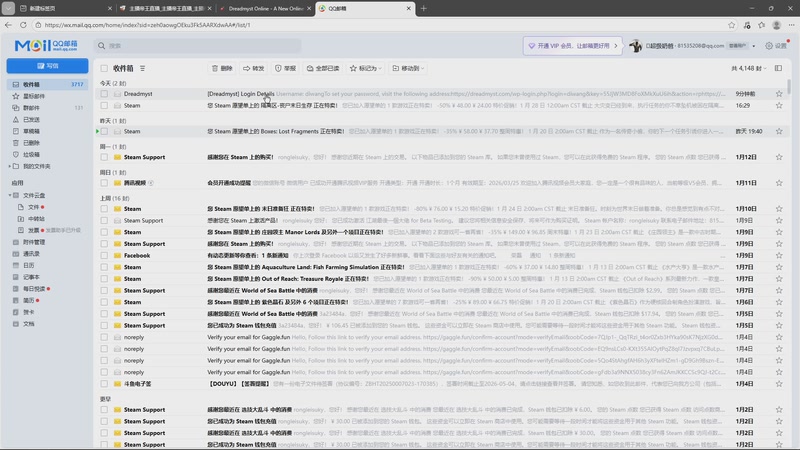Select the checkbox for the Facebook email
The image size is (800, 450).
point(104,256)
